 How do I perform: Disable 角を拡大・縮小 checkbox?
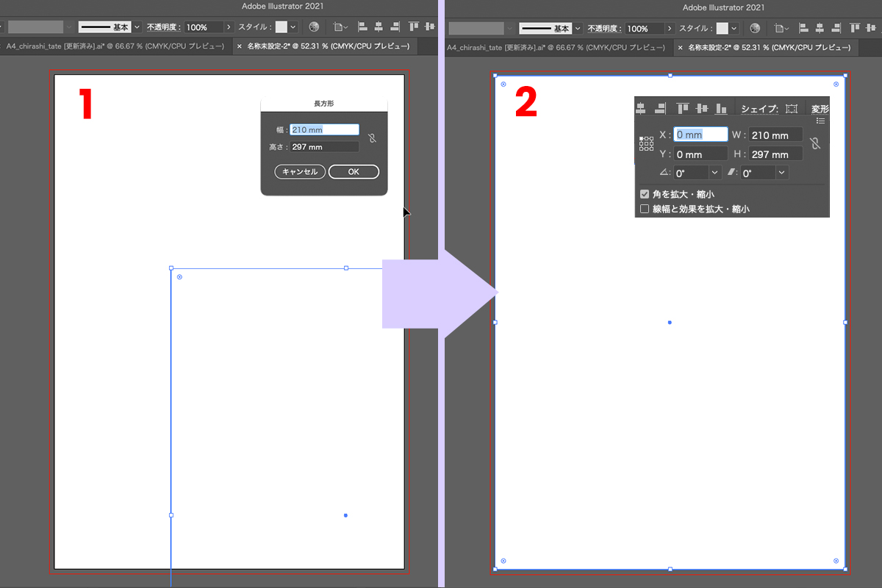(x=645, y=195)
